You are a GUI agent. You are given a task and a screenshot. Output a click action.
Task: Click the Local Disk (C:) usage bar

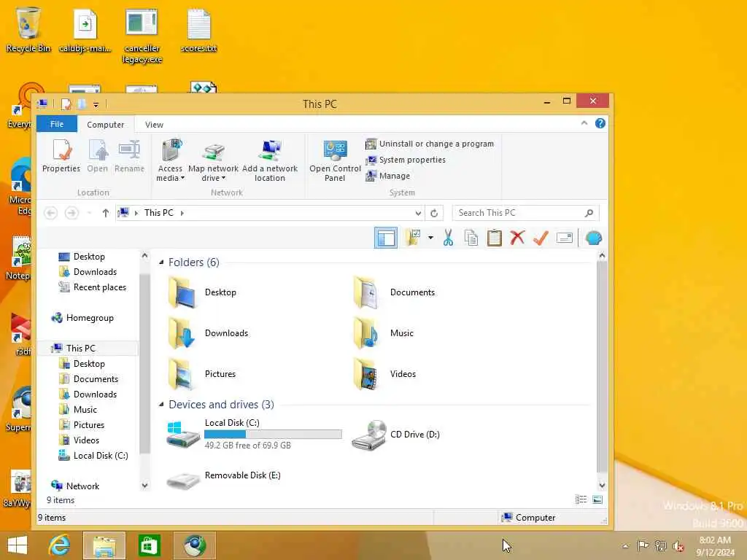273,435
